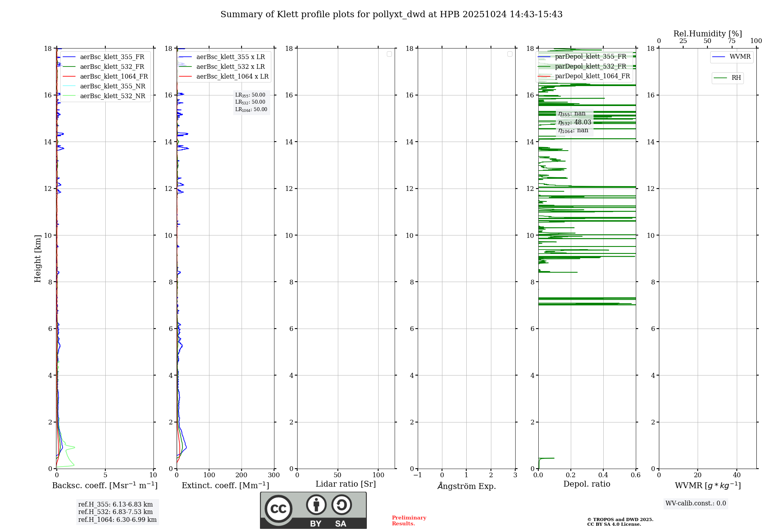Click the aerBsc_klett_532_NR legend entry
Image resolution: width=783 pixels, height=532 pixels.
(112, 96)
